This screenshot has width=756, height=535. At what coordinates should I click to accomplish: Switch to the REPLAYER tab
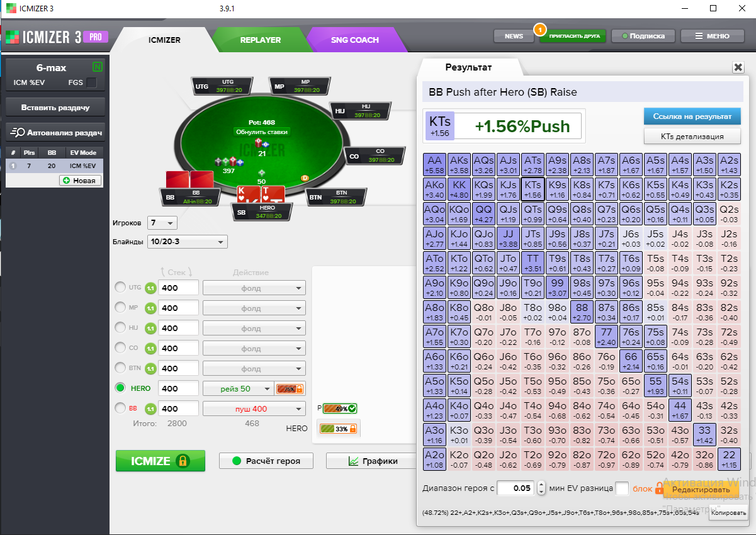pos(261,40)
